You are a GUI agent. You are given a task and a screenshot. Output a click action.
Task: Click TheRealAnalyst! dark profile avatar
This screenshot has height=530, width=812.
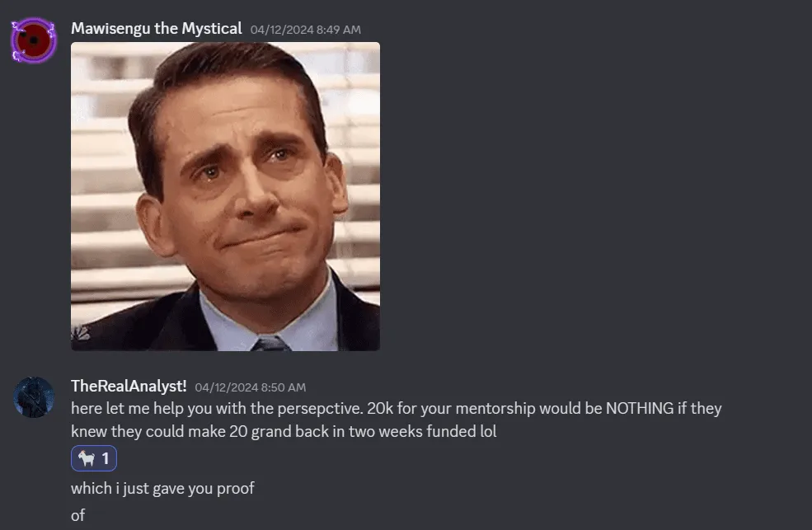tap(34, 397)
